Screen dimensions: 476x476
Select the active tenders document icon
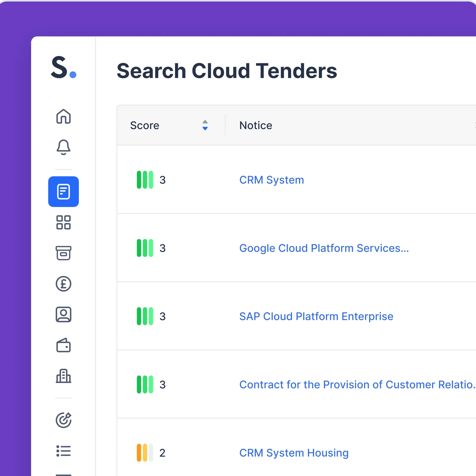[63, 192]
